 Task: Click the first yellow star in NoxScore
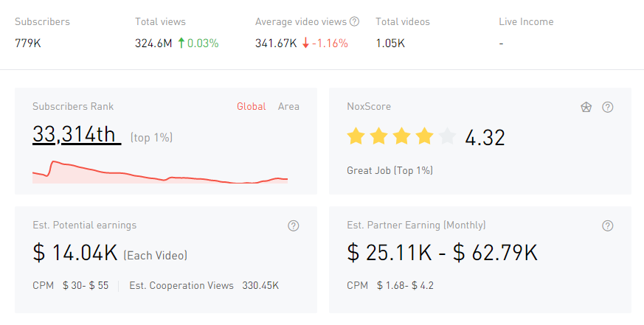[x=356, y=136]
